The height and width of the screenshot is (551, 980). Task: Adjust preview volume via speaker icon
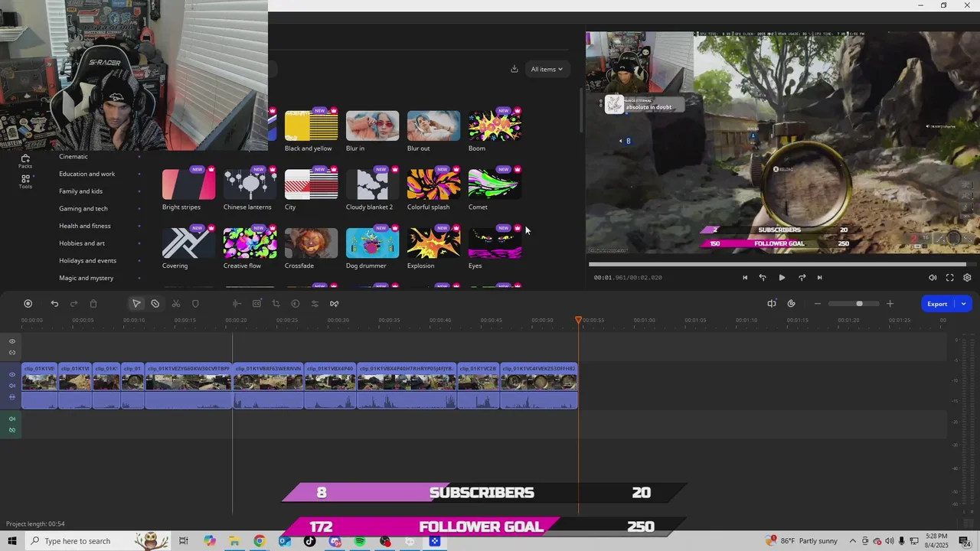[933, 278]
